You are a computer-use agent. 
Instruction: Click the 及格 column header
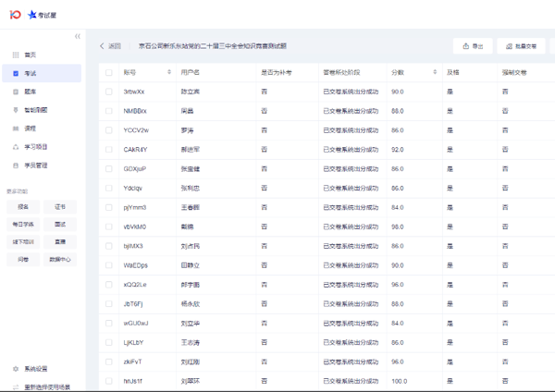pos(452,72)
